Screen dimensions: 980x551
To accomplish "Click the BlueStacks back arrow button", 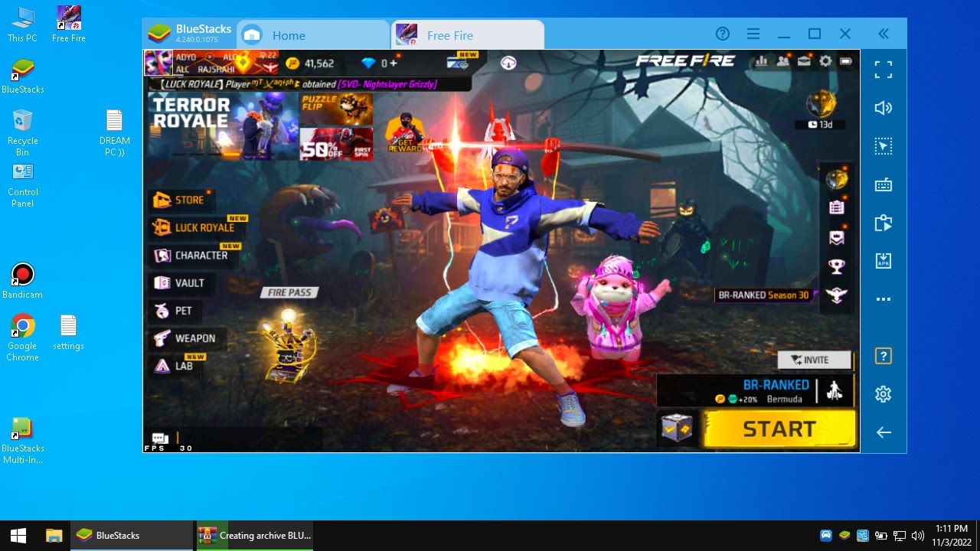I will 883,432.
